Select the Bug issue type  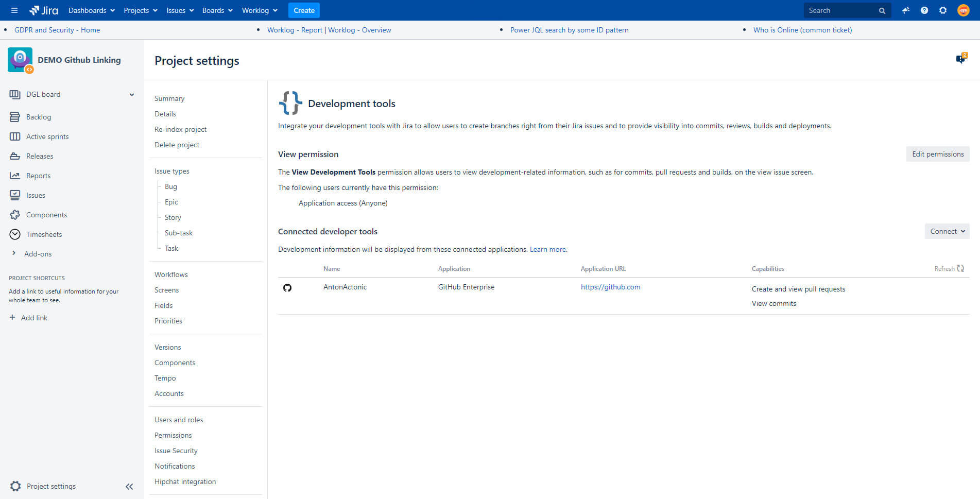[x=171, y=186]
